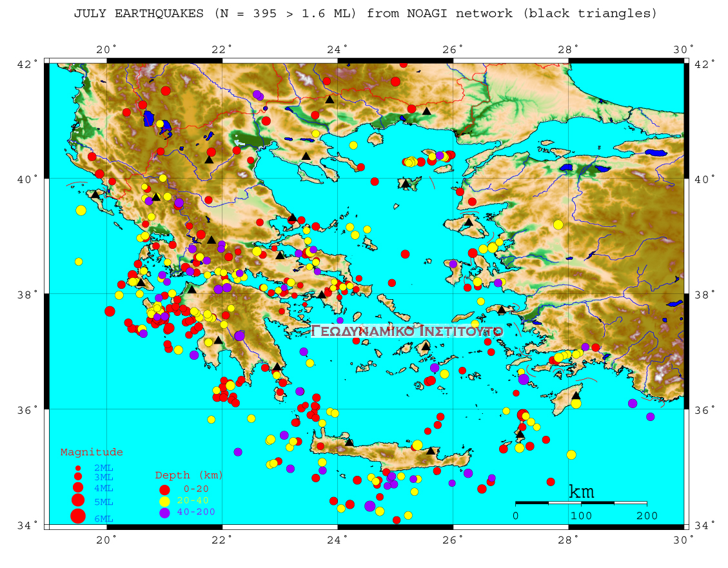728x568 pixels.
Task: Click the '40-200' depth range label
Action: [x=197, y=512]
